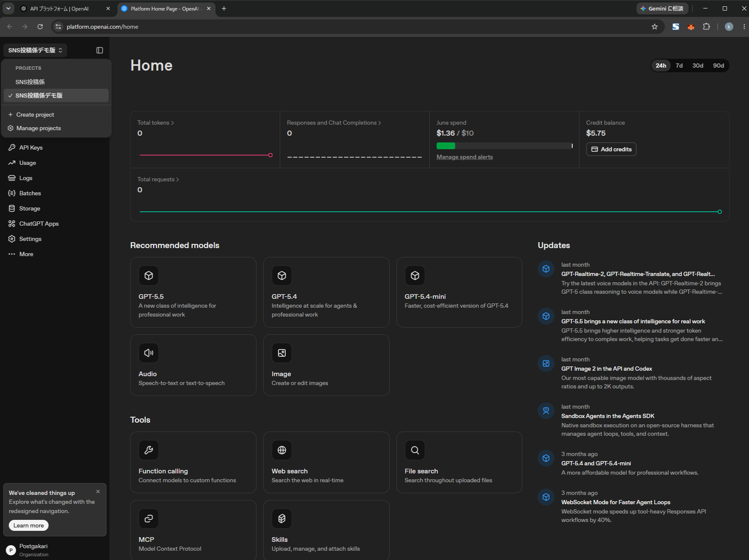
Task: Choose Create project from menu
Action: (x=56, y=115)
